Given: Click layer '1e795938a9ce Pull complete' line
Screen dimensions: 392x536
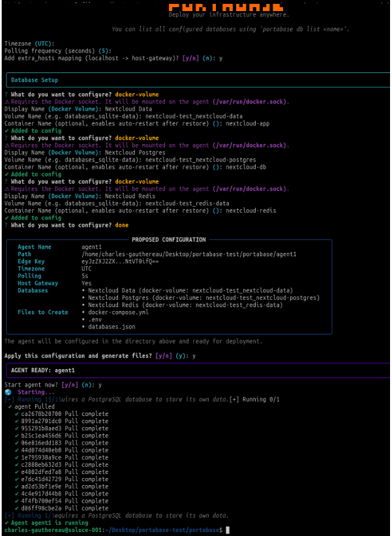Looking at the screenshot, I should pyautogui.click(x=61, y=457).
